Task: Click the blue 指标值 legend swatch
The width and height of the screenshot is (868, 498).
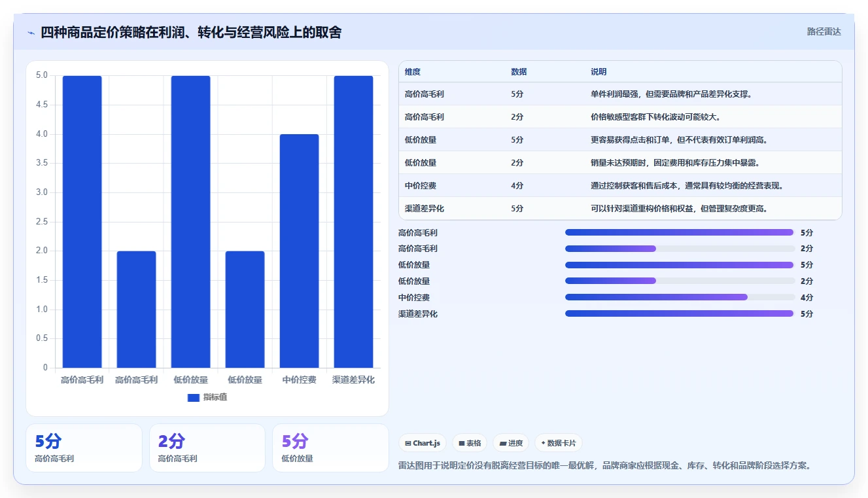Action: point(193,397)
